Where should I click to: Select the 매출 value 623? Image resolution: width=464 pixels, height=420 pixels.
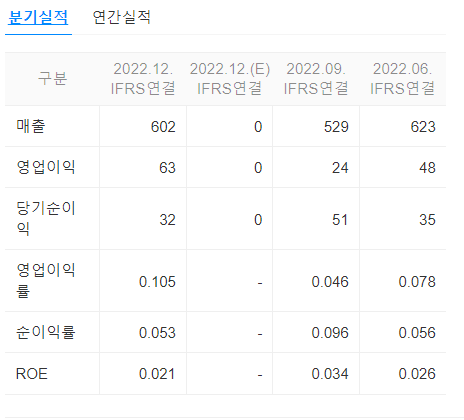pyautogui.click(x=423, y=127)
